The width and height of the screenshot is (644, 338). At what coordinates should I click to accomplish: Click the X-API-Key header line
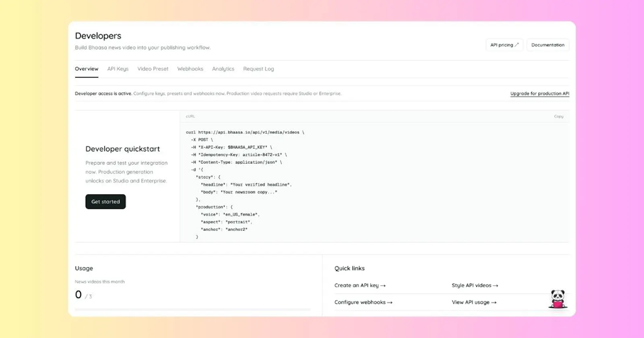point(231,147)
